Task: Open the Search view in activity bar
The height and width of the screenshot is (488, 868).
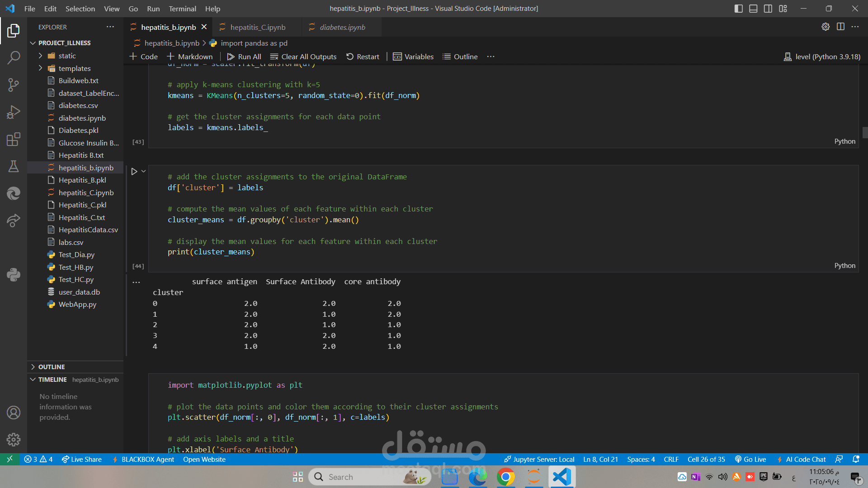Action: click(14, 57)
